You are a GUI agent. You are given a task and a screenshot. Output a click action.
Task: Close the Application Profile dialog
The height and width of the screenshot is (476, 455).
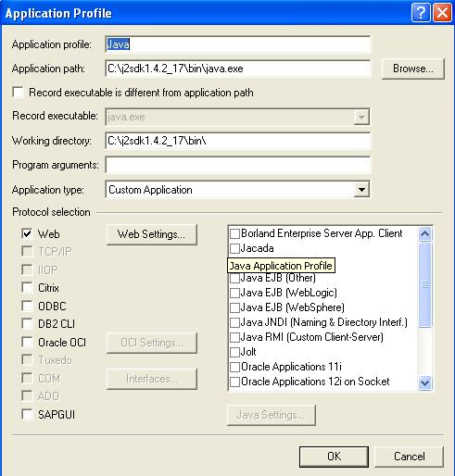[x=442, y=13]
